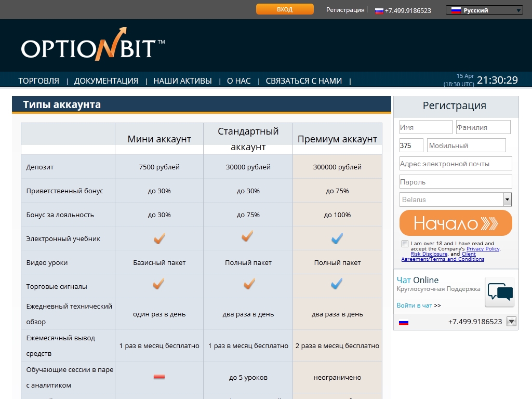Click the red dash in Mini account column

click(159, 377)
